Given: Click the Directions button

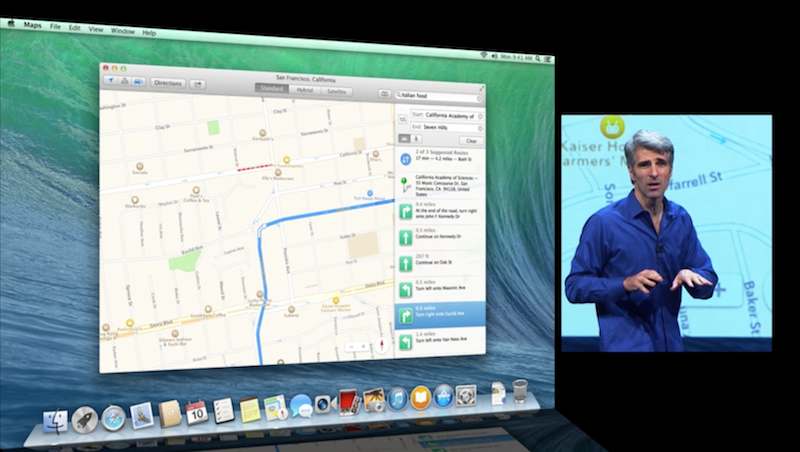Looking at the screenshot, I should point(168,83).
